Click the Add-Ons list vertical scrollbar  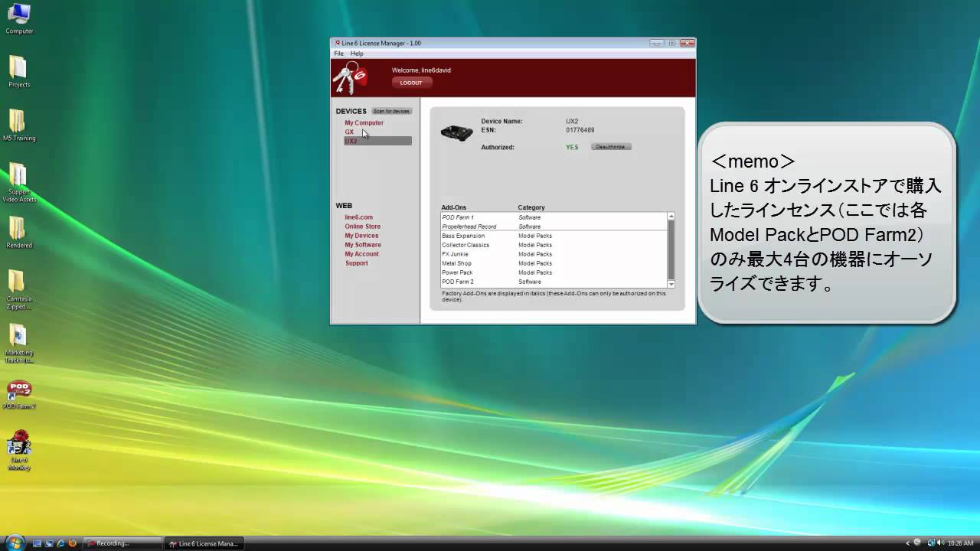click(671, 250)
